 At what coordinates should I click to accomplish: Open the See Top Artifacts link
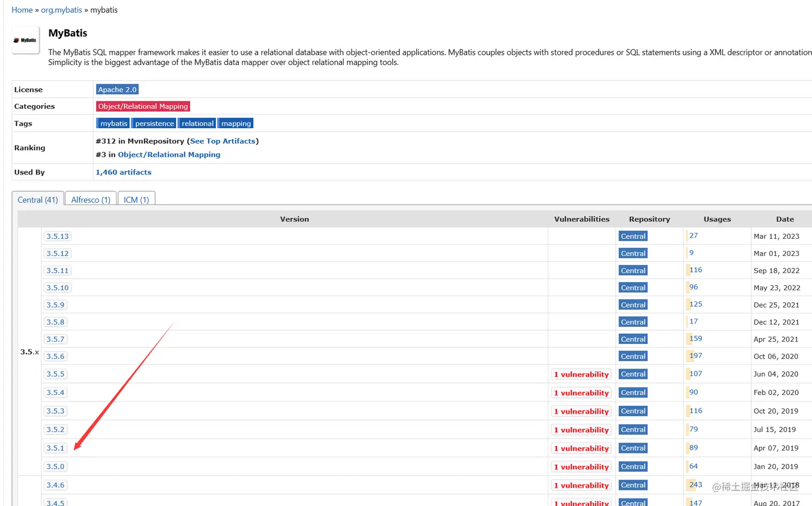[x=223, y=141]
